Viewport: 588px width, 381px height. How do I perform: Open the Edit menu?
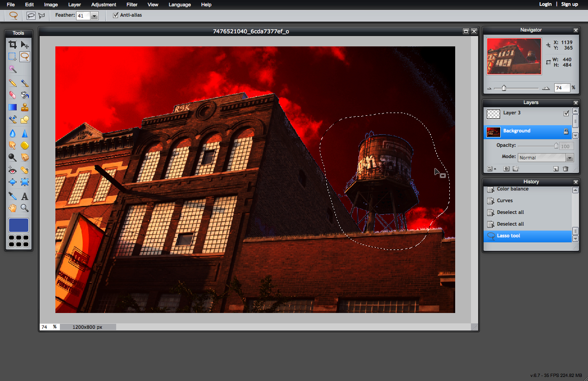pos(29,5)
